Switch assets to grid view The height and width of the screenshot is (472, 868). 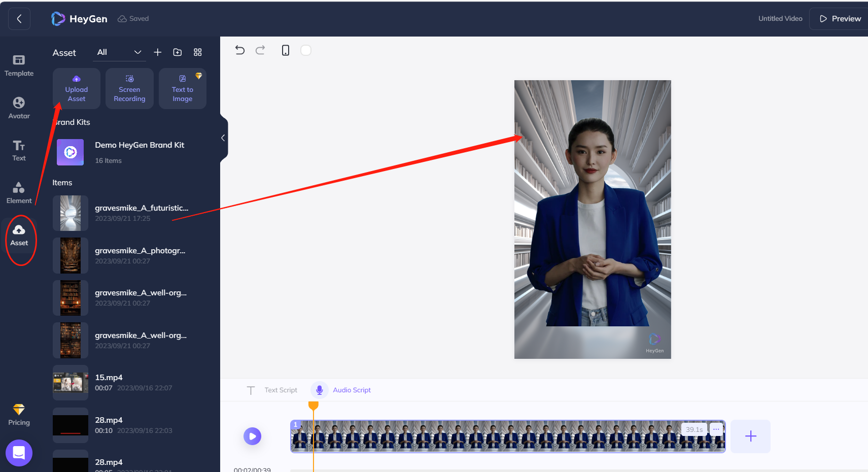(198, 52)
